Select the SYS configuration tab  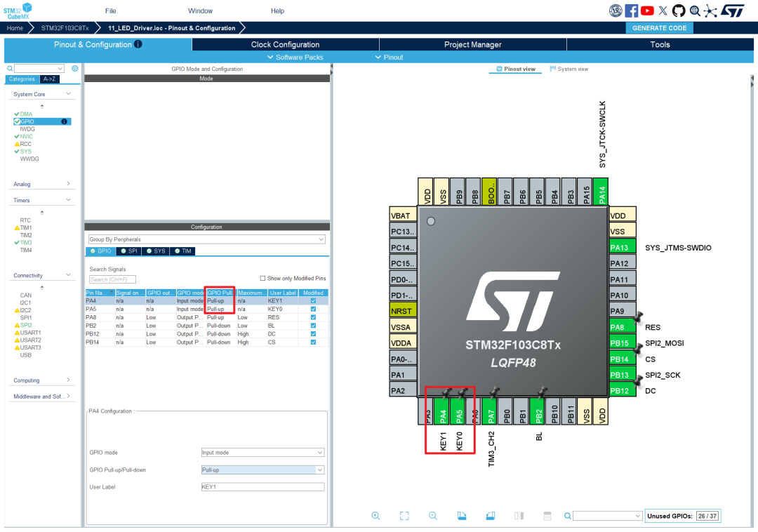click(x=156, y=251)
